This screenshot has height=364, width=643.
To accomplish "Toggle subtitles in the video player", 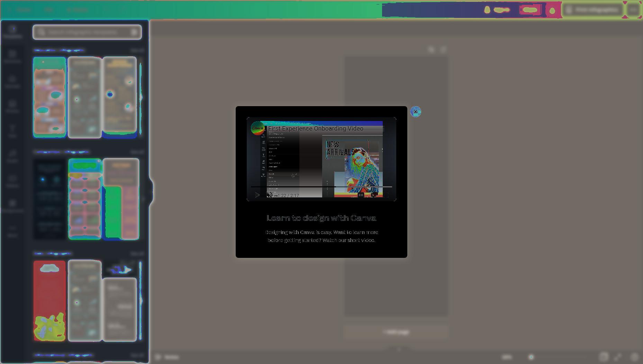I will pyautogui.click(x=361, y=195).
